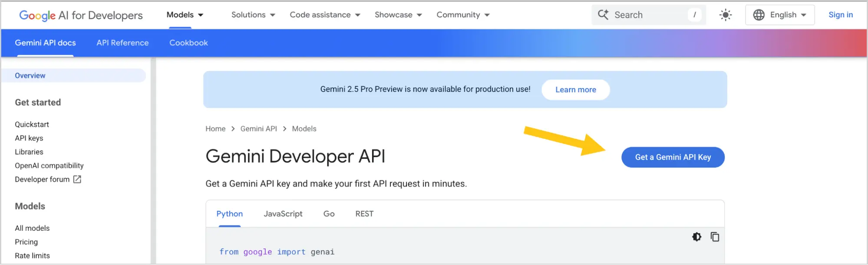Switch to API Reference tab

pyautogui.click(x=122, y=43)
